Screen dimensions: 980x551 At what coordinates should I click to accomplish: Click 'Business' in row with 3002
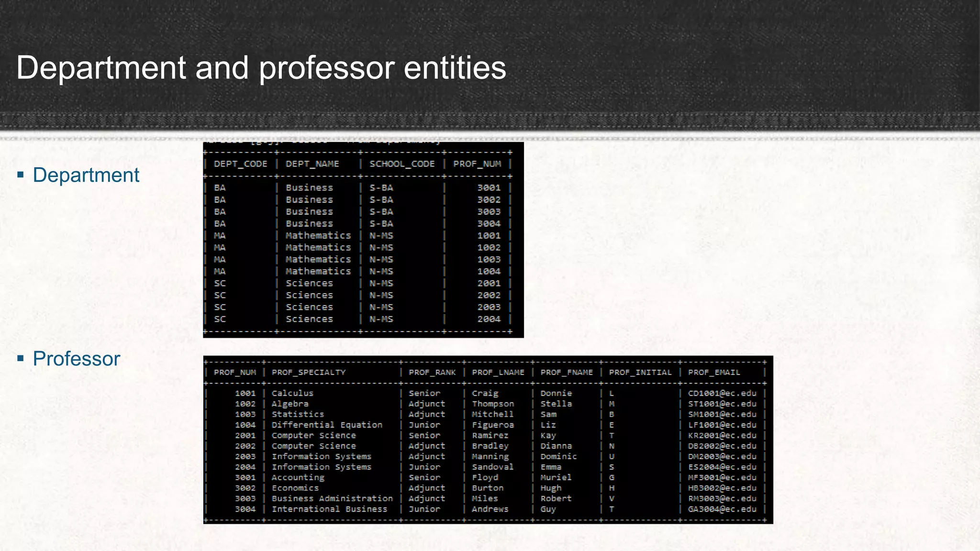pyautogui.click(x=309, y=200)
